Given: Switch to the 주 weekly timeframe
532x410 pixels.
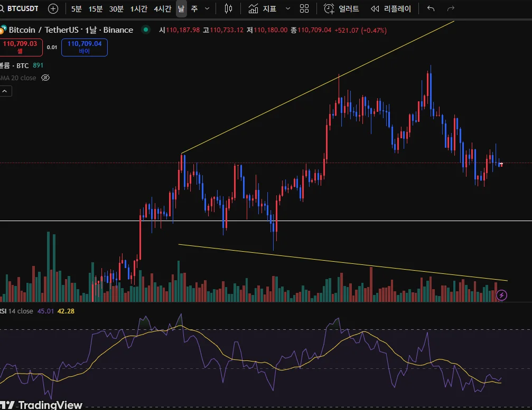Looking at the screenshot, I should tap(194, 9).
